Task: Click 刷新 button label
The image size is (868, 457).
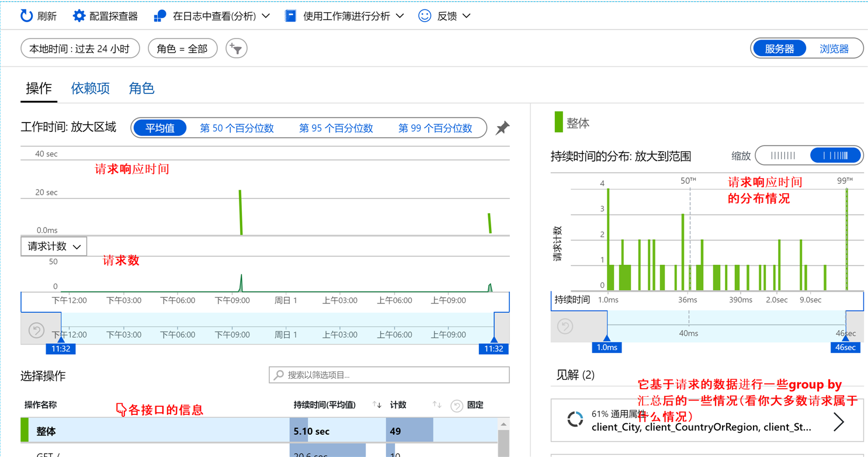Action: click(47, 16)
